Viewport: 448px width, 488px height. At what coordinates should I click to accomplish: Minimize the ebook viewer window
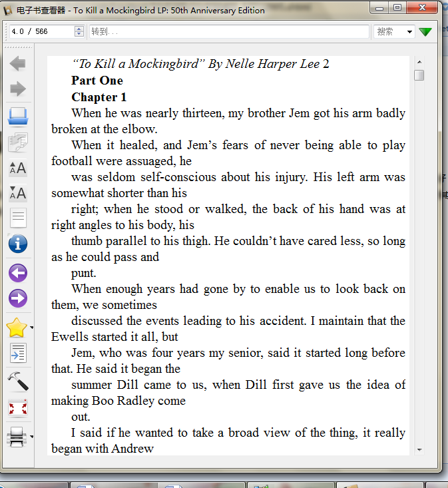(379, 8)
